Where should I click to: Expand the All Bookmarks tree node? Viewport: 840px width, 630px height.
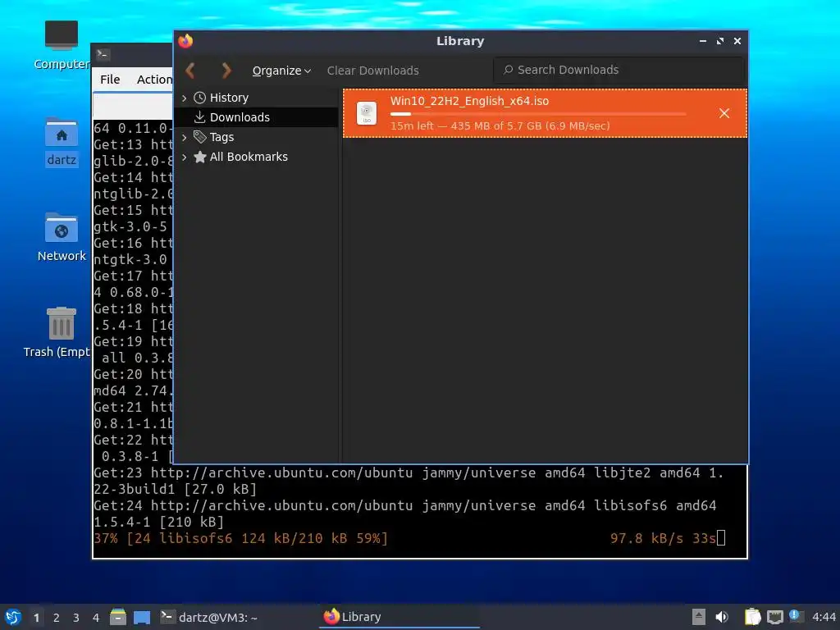185,157
